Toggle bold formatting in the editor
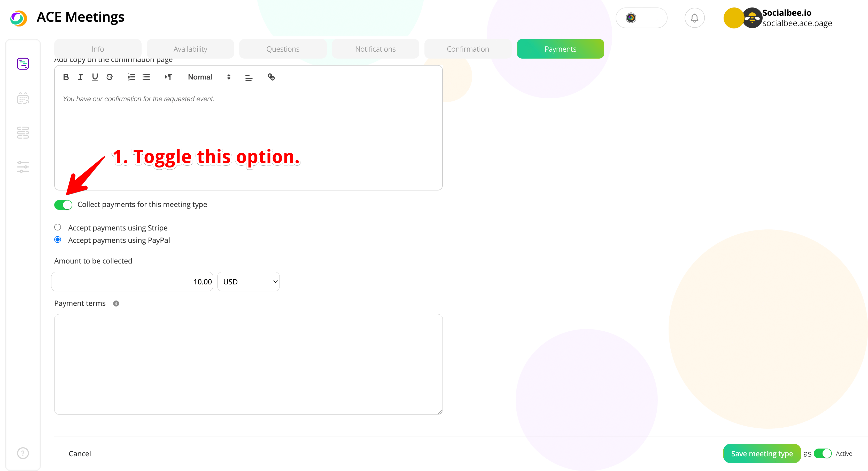 (x=66, y=77)
